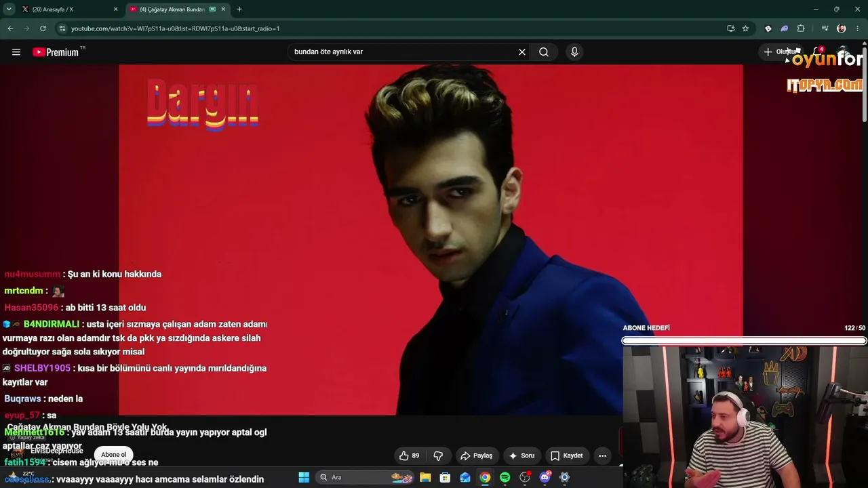Open File Explorer from the taskbar
Viewport: 868px width, 488px height.
425,477
